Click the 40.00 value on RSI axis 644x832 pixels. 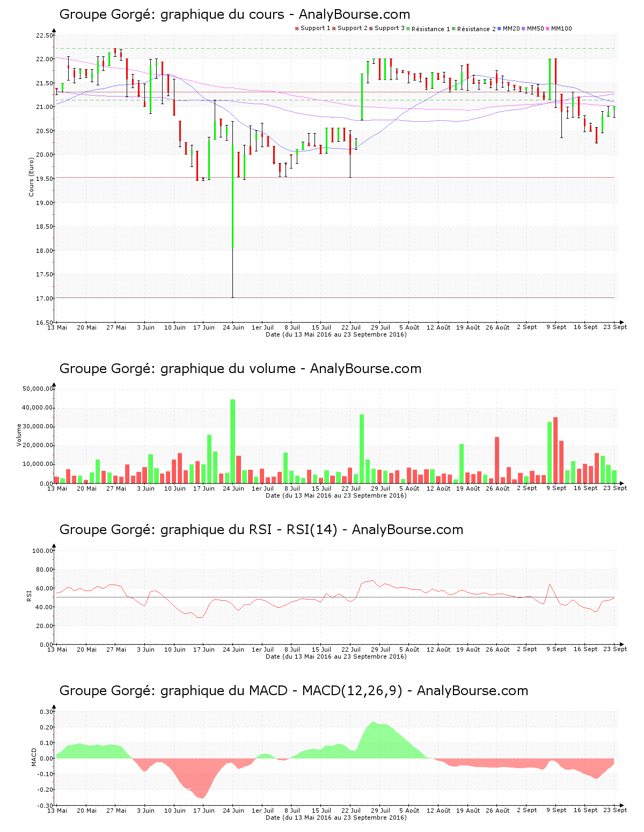tap(45, 607)
